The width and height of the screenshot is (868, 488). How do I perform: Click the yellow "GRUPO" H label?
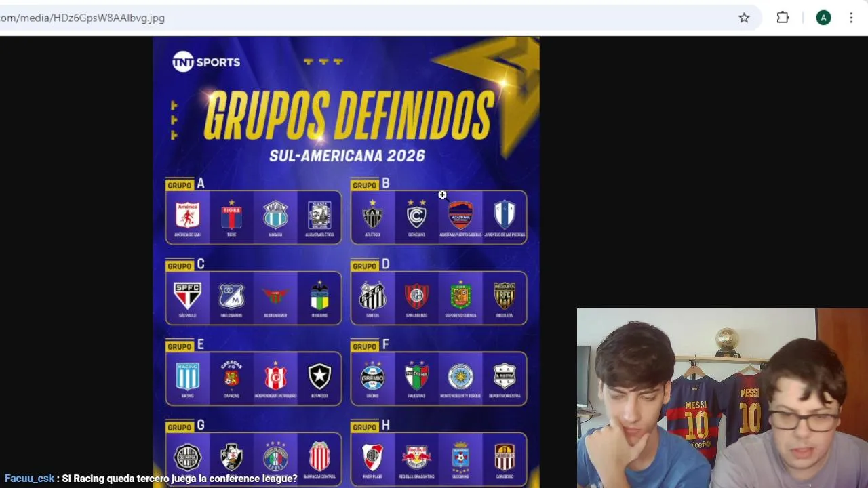pos(364,427)
